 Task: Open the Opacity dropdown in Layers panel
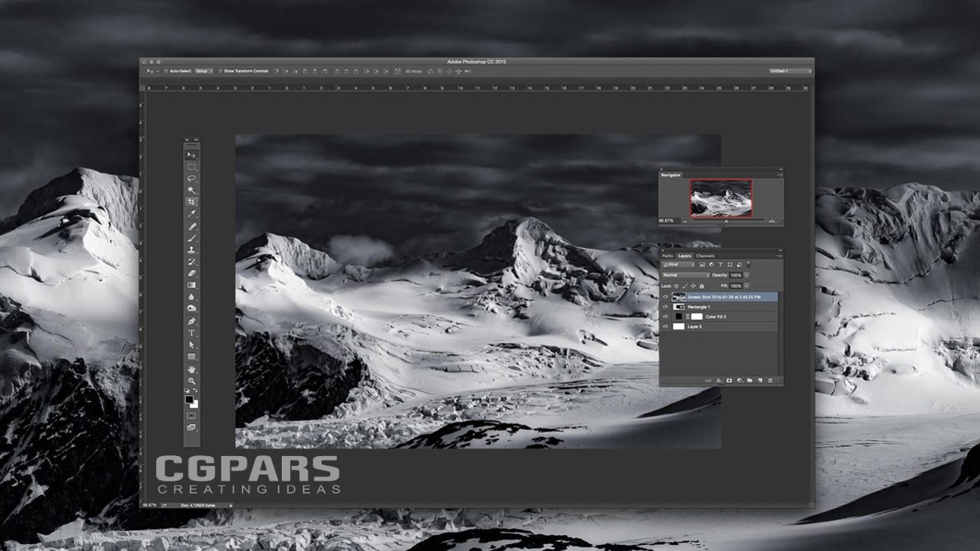(746, 275)
